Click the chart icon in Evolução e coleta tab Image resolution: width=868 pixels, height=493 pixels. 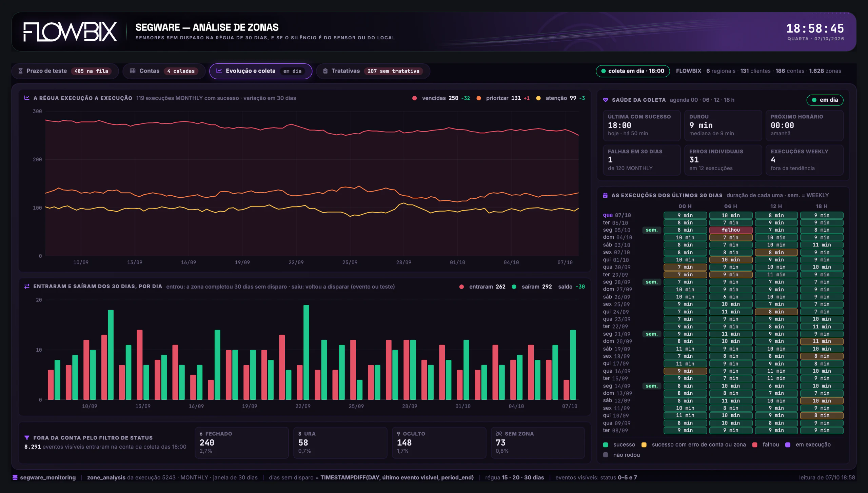coord(219,71)
